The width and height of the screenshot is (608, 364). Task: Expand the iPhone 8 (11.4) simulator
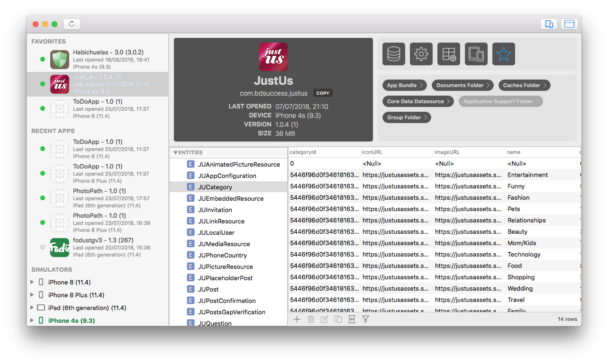tap(32, 282)
